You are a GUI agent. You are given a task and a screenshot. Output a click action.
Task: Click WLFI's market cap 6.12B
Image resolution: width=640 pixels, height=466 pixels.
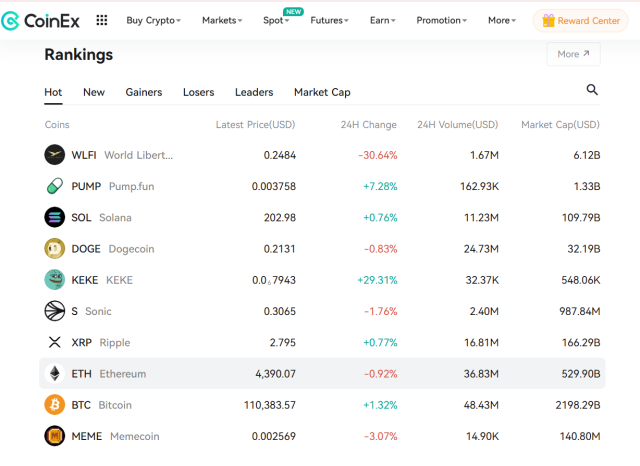pos(587,155)
